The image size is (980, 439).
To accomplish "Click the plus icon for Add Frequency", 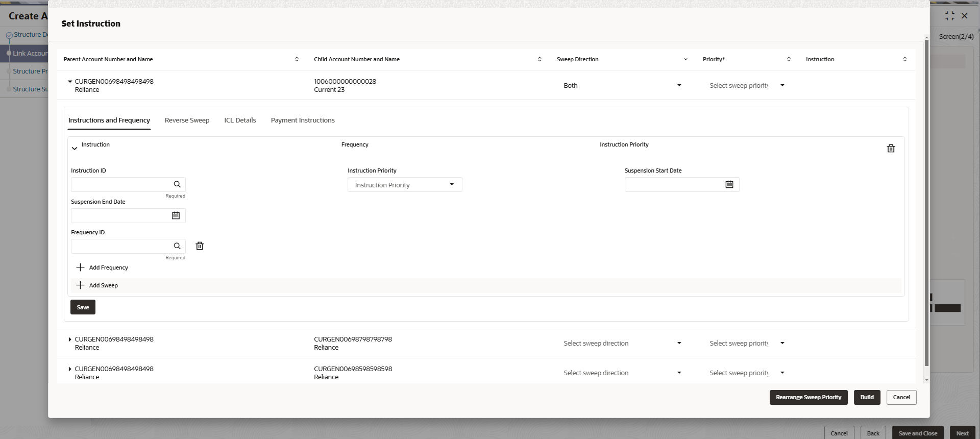I will coord(80,267).
